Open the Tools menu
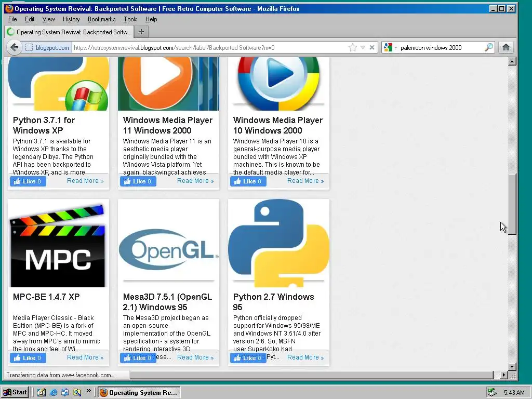The height and width of the screenshot is (399, 532). tap(130, 19)
